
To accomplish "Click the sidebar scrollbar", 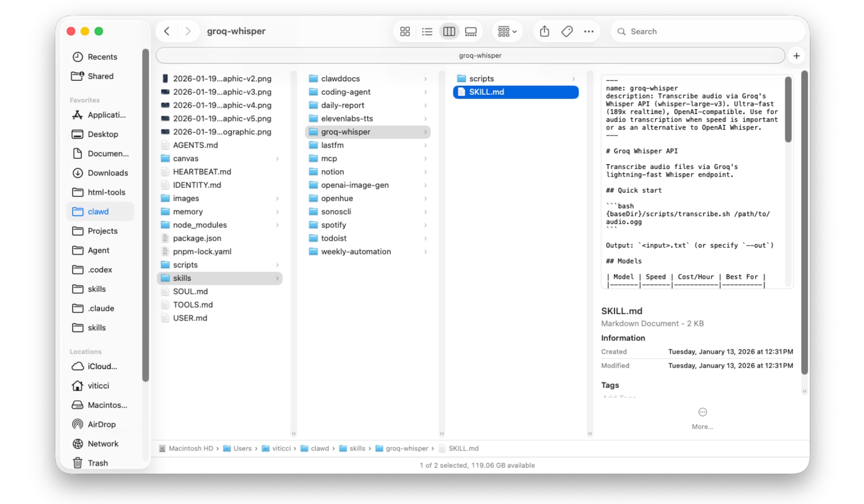I will click(x=145, y=215).
